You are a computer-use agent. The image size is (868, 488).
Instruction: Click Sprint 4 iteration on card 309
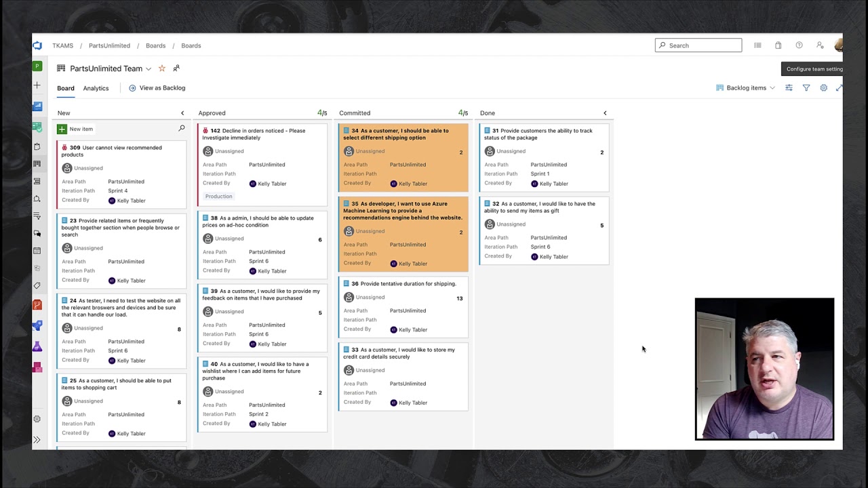(117, 191)
